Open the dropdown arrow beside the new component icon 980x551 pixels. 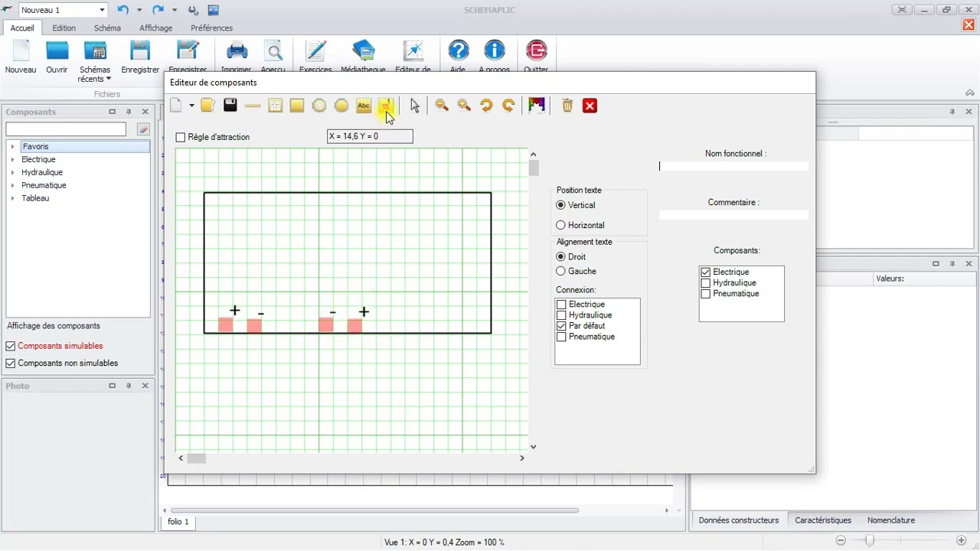[191, 106]
